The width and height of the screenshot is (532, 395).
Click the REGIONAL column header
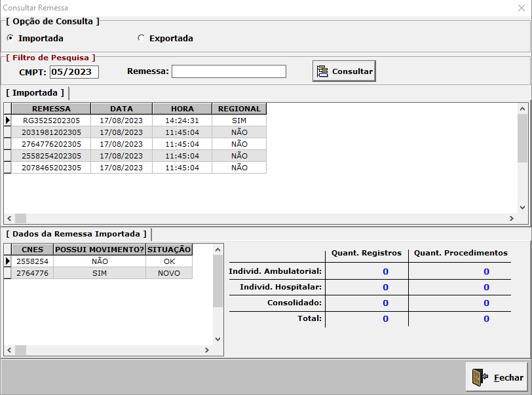(x=239, y=109)
